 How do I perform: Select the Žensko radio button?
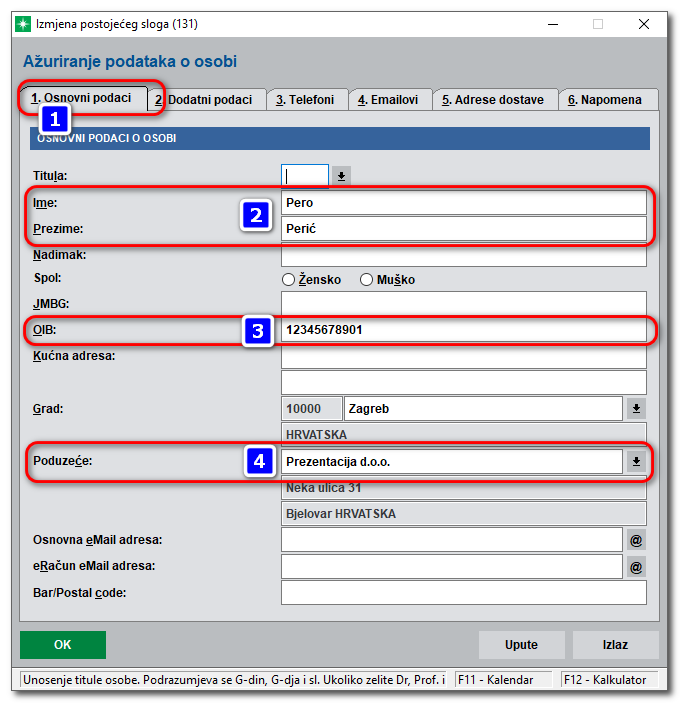(x=289, y=280)
